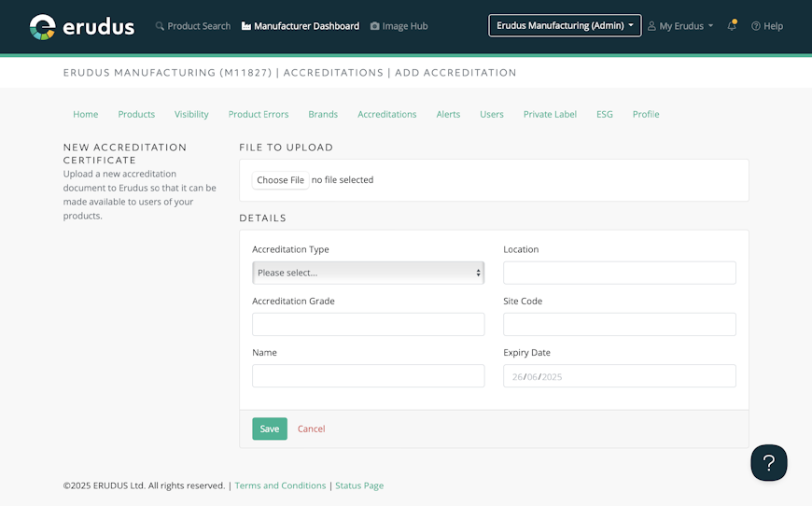Screen dimensions: 812x506
Task: Cancel adding the accreditation
Action: click(x=311, y=429)
